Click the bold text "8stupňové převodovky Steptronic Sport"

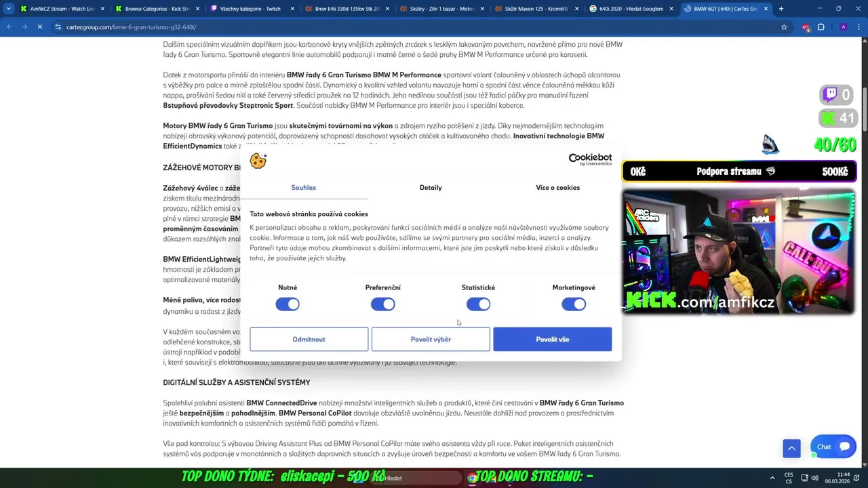228,106
